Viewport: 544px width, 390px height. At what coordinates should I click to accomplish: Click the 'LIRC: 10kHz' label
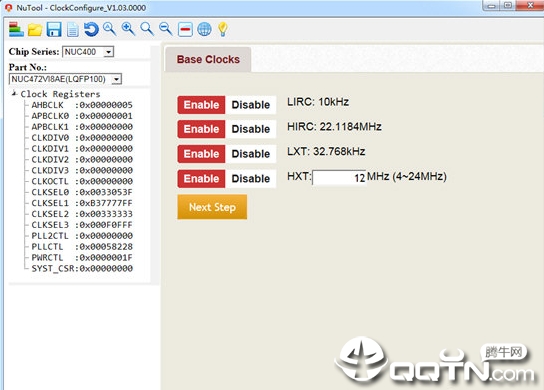pyautogui.click(x=318, y=102)
